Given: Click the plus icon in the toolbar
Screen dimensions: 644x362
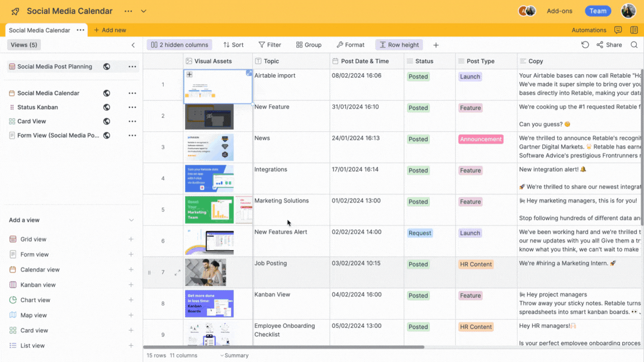Looking at the screenshot, I should (436, 45).
